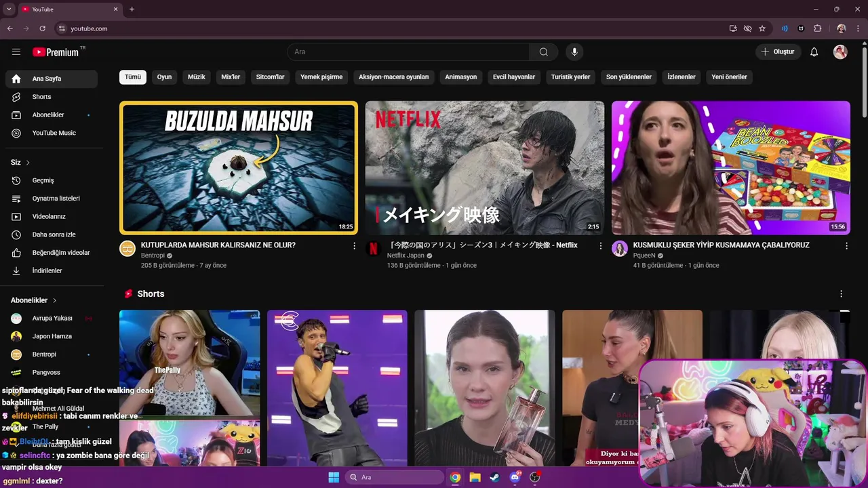The image size is (868, 488).
Task: Click the Netflix Japan channel avatar
Action: point(373,248)
